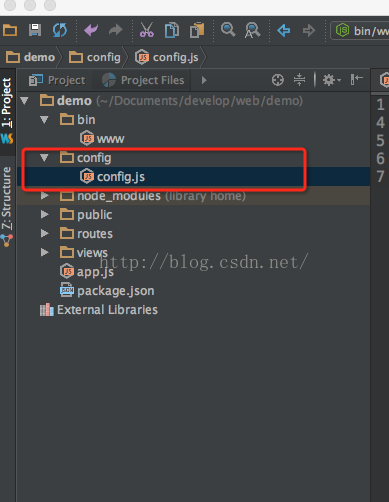The height and width of the screenshot is (502, 389).
Task: Open Find with the magnifier icon
Action: (x=228, y=30)
